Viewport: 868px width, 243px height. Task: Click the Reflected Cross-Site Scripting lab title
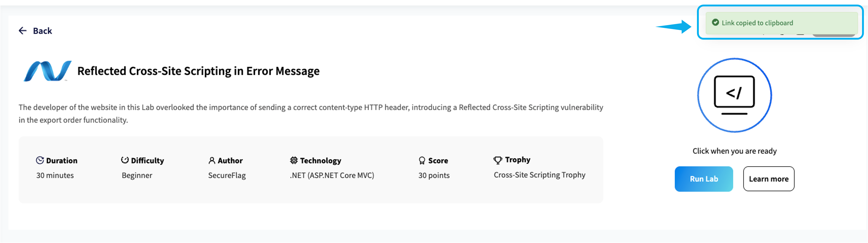198,71
